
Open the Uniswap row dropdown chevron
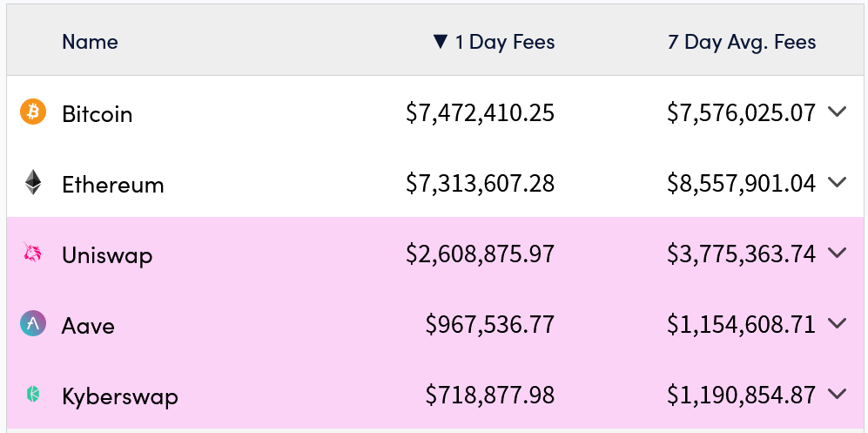click(x=837, y=254)
